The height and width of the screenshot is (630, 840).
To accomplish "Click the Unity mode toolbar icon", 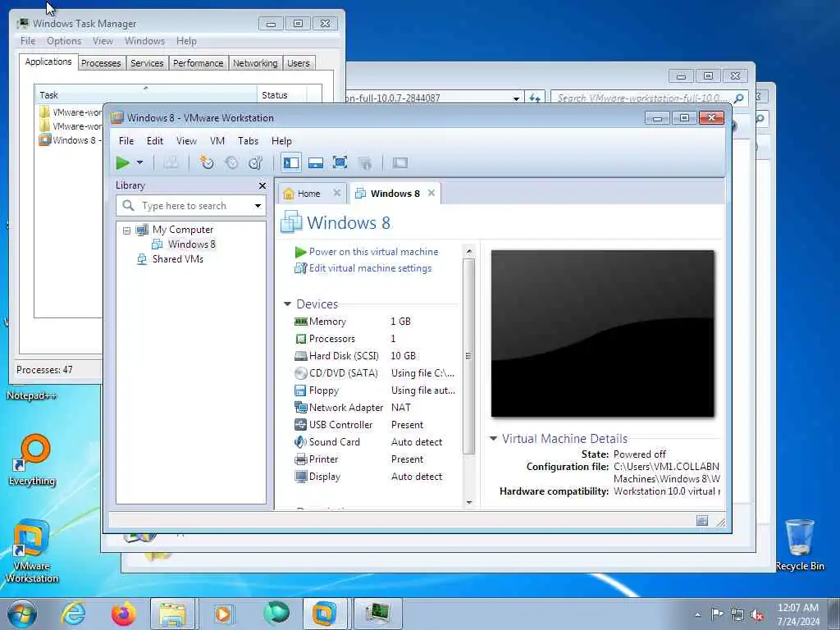I will pos(365,163).
